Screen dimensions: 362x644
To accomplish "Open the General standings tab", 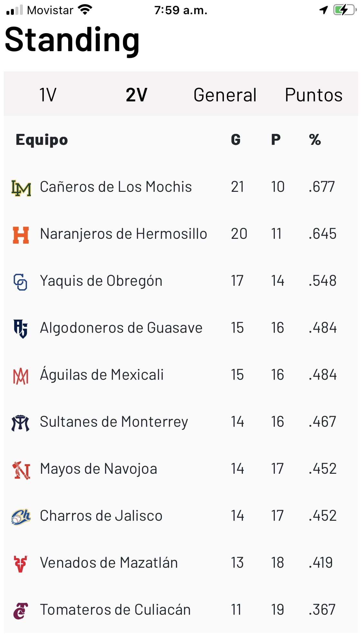I will [225, 95].
